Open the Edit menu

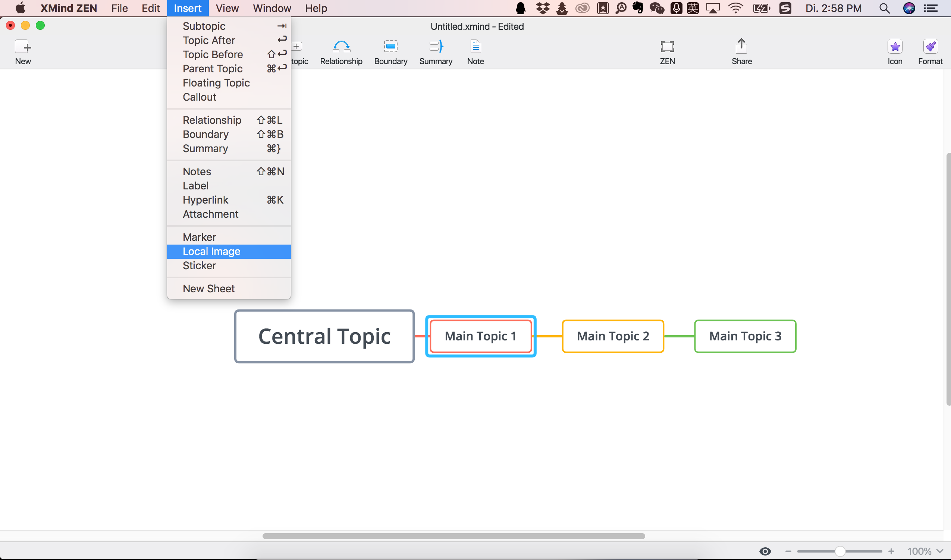tap(151, 8)
